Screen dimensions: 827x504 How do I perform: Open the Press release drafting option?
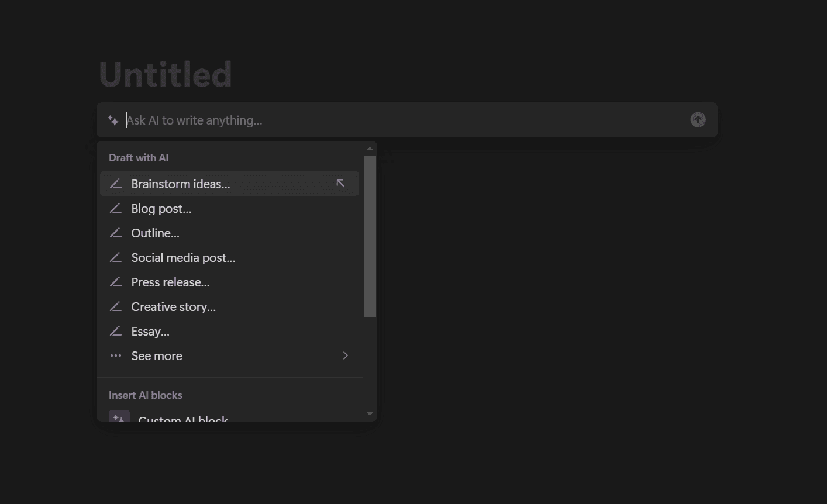point(170,282)
